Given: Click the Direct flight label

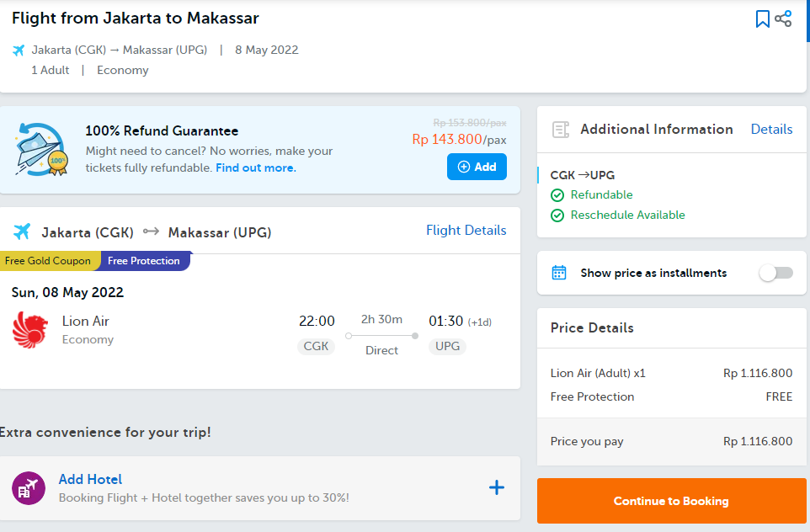Looking at the screenshot, I should [x=381, y=350].
